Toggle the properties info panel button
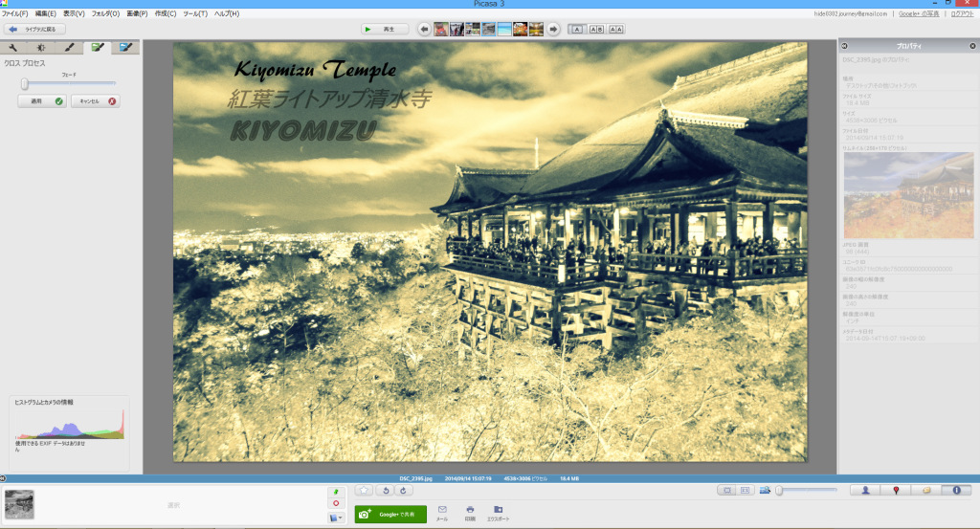The height and width of the screenshot is (529, 980). (x=955, y=490)
